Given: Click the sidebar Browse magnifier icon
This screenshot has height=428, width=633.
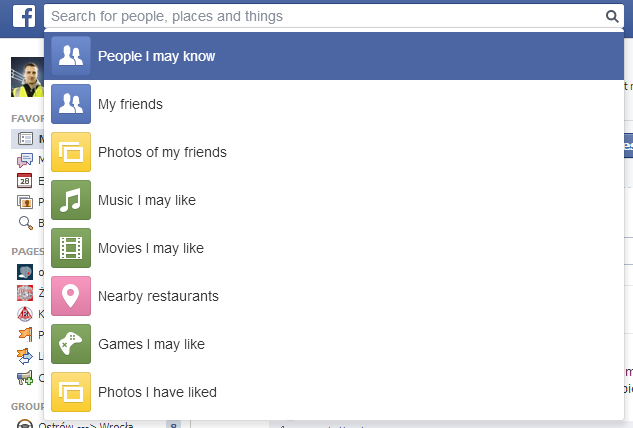Looking at the screenshot, I should (25, 222).
